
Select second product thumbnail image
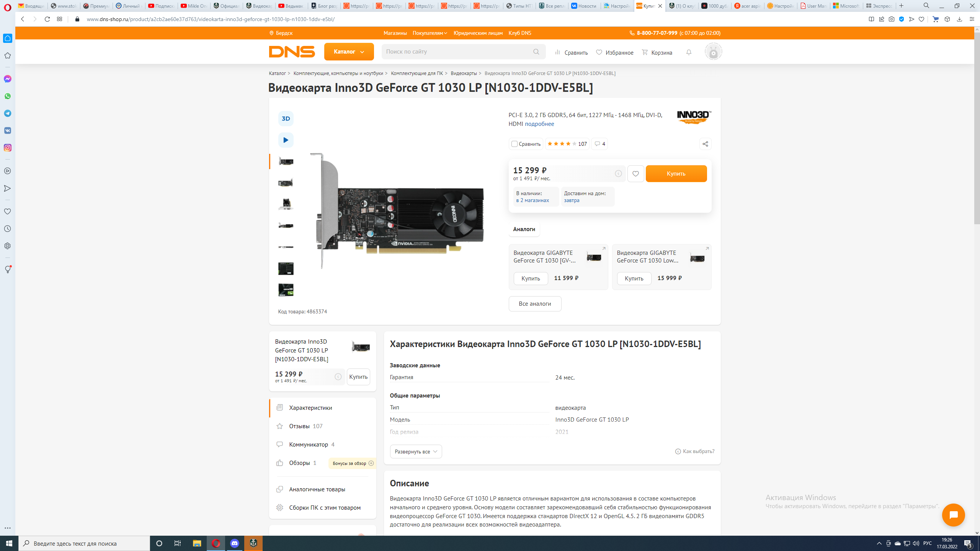[286, 183]
